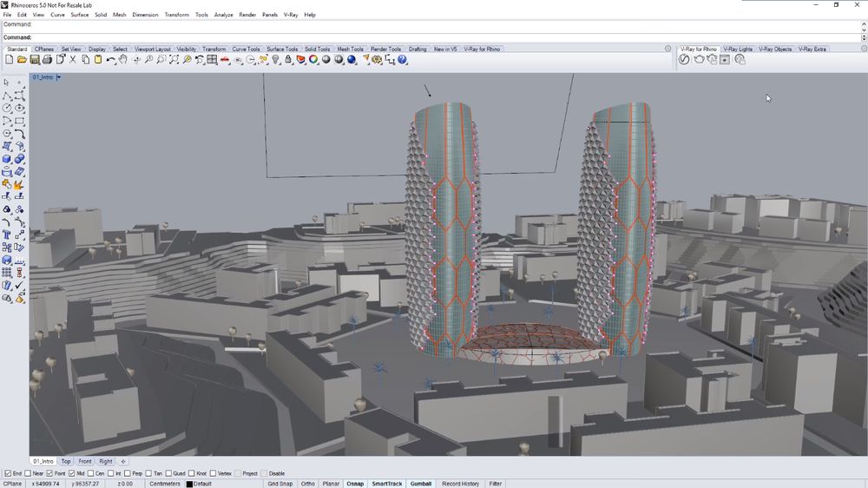Select the Open file folder icon
The width and height of the screenshot is (868, 488).
click(22, 60)
